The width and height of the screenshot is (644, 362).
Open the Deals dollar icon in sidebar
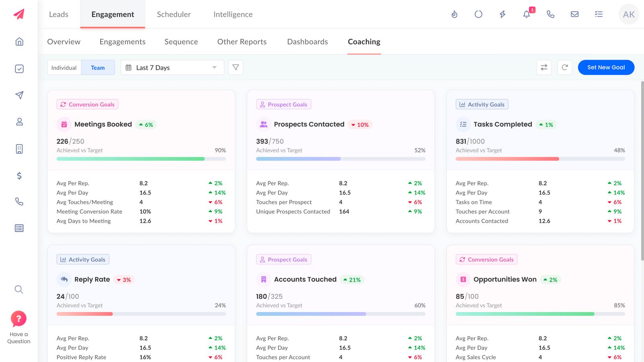coord(19,175)
